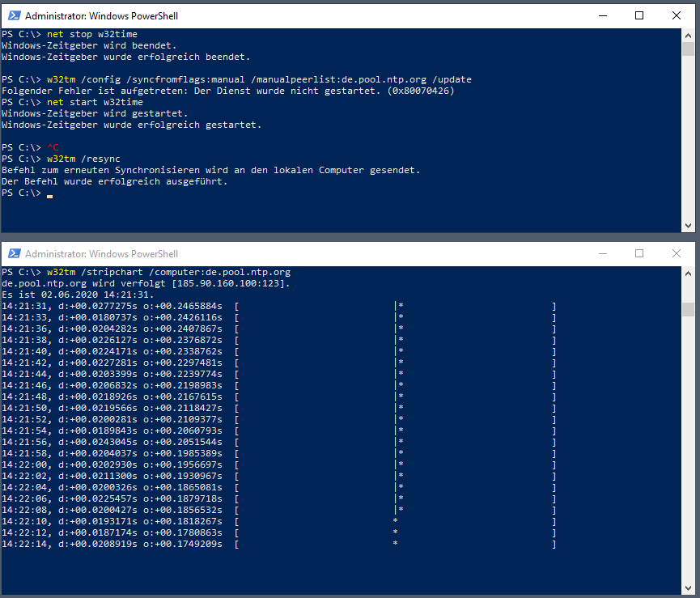Screen dimensions: 700x598
Task: Click the text 'Windows-Zeitgeber wird beendet.'
Action: [x=89, y=45]
